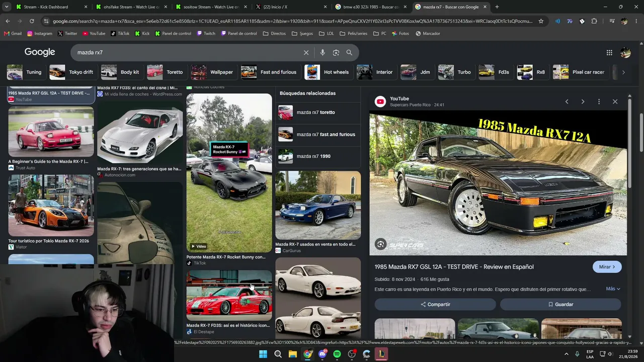Open the 1985 Mazda RX7 GSL 12A title link
This screenshot has width=644, height=362.
point(454,267)
